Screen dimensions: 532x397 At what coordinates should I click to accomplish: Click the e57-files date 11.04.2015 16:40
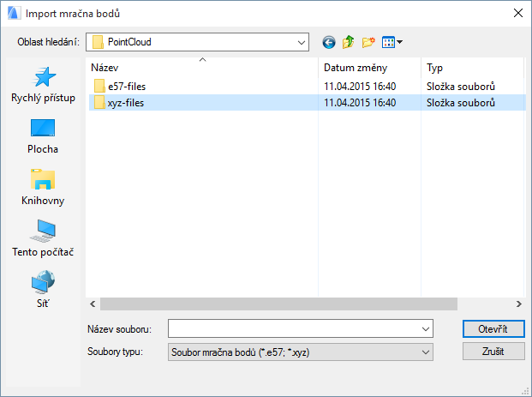[x=360, y=87]
